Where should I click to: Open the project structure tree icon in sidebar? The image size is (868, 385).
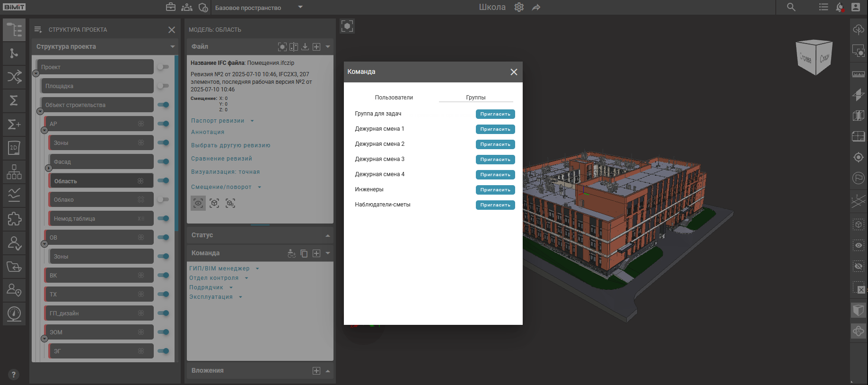click(14, 30)
